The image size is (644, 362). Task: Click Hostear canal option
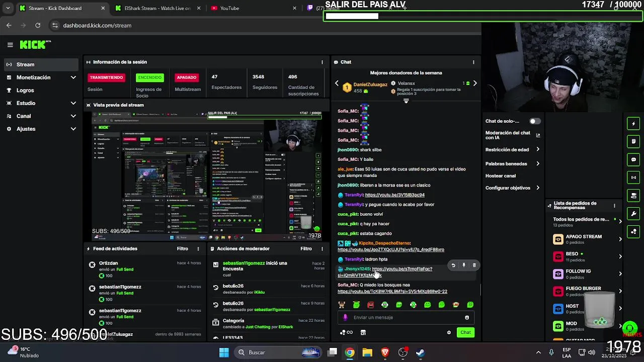tap(501, 176)
